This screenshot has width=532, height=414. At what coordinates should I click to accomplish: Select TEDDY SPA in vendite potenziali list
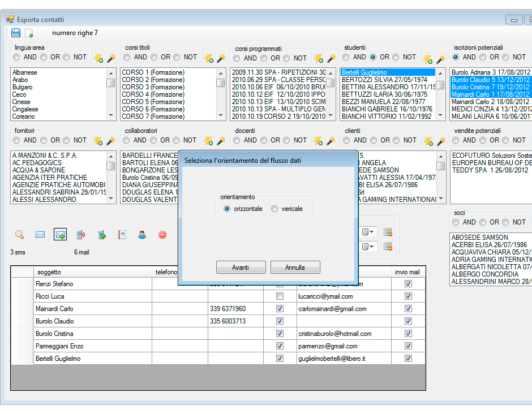click(x=490, y=170)
